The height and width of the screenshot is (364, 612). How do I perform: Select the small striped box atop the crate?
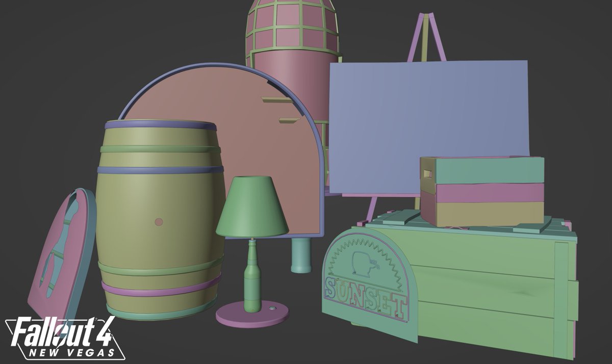(x=482, y=191)
